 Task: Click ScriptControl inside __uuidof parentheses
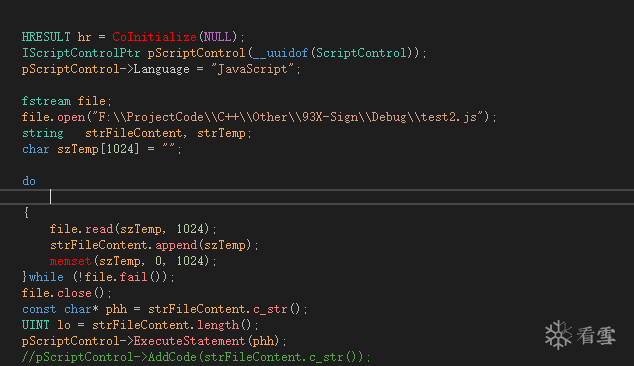point(361,53)
